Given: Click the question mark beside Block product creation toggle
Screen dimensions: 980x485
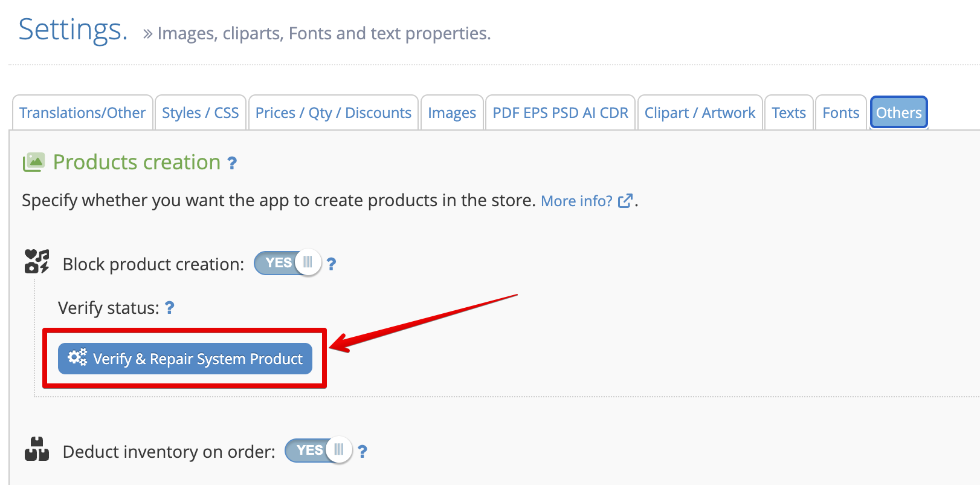Looking at the screenshot, I should (331, 264).
